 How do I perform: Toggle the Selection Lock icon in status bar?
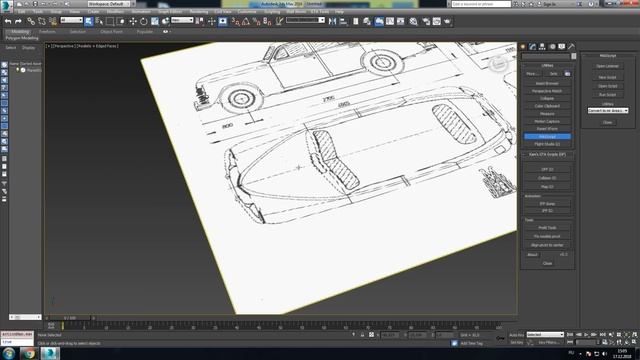[362, 335]
